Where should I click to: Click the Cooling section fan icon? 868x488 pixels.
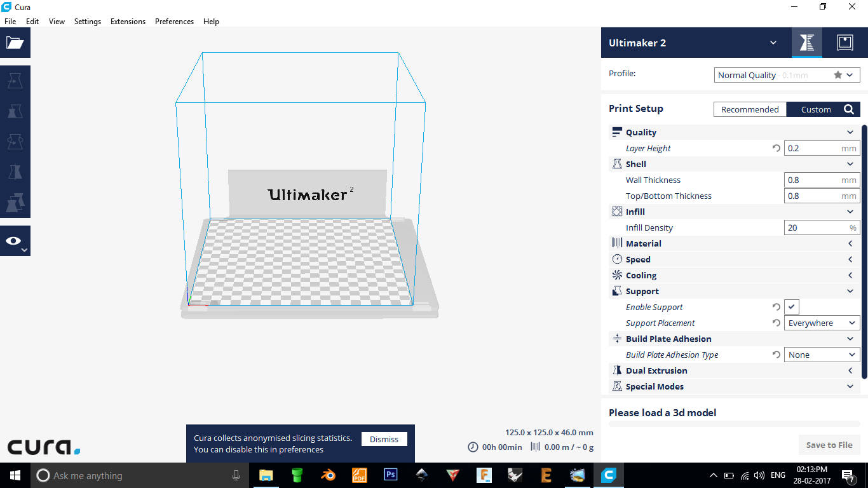pyautogui.click(x=617, y=275)
